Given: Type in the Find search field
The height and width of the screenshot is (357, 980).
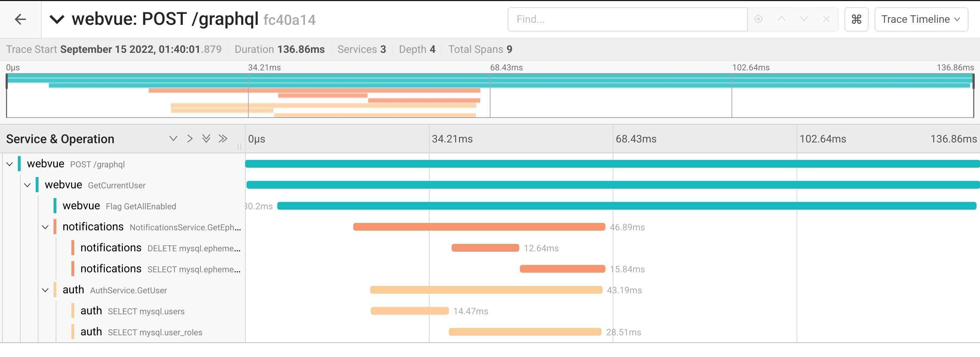Looking at the screenshot, I should point(628,19).
